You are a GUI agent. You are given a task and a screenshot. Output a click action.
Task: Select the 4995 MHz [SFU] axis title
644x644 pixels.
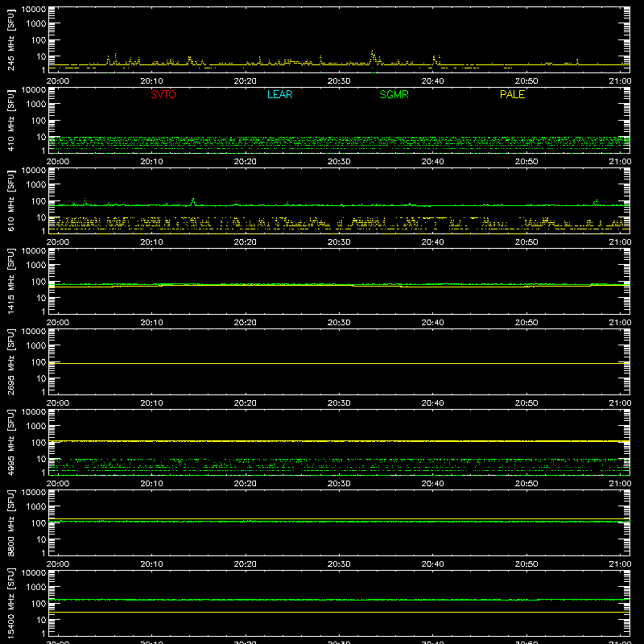11,443
